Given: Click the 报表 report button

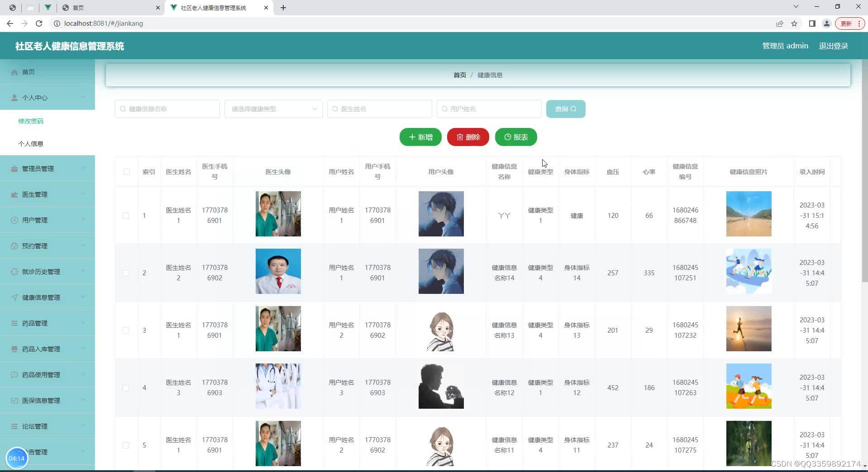Looking at the screenshot, I should point(516,137).
